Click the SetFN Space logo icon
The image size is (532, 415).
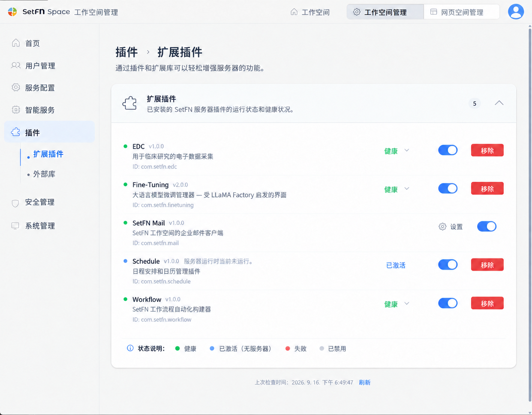[12, 12]
